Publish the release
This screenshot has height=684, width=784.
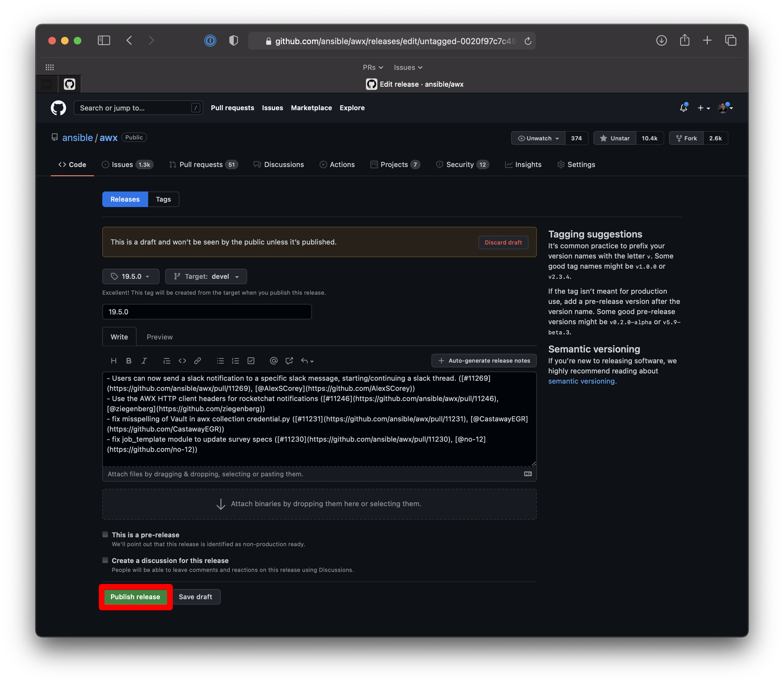(x=135, y=597)
